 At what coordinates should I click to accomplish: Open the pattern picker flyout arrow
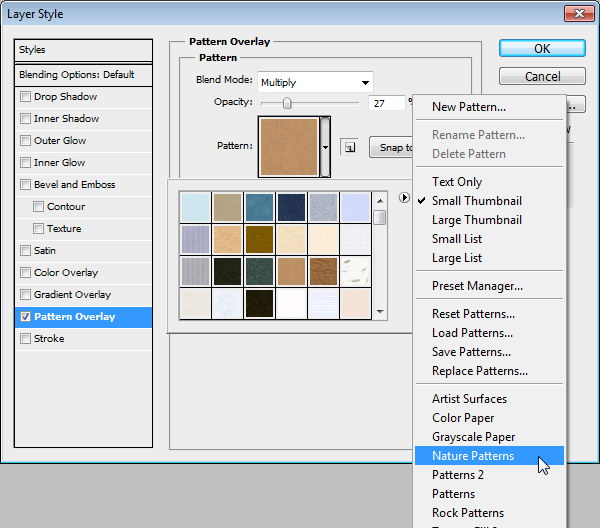[403, 198]
